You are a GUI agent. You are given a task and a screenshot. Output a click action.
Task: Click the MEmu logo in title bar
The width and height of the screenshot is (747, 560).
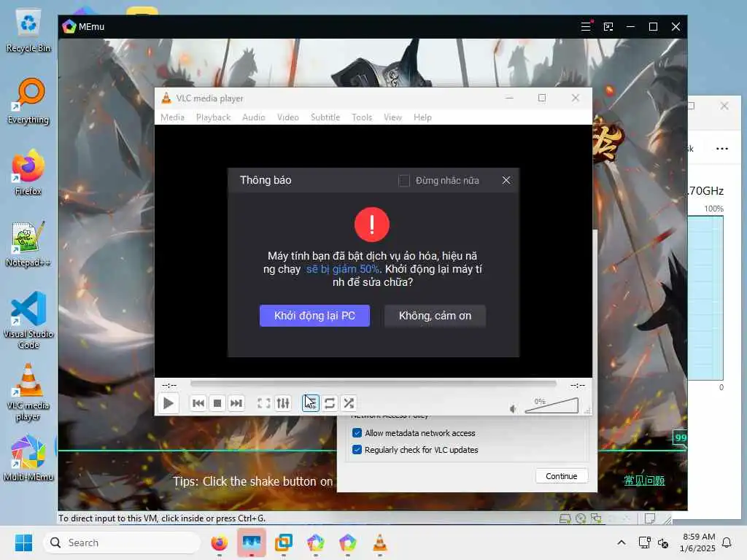(69, 27)
